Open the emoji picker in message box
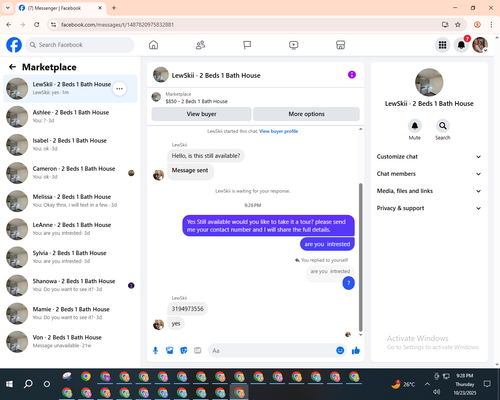Viewport: 500px width, 400px height. tap(340, 350)
